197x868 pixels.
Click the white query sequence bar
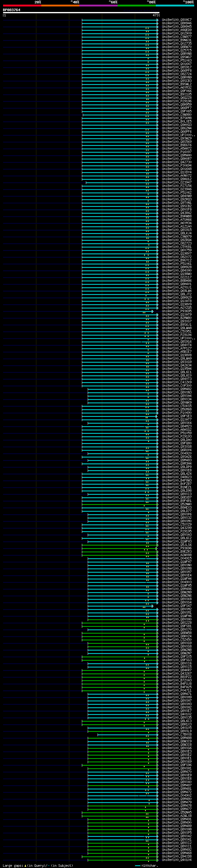click(x=81, y=13)
